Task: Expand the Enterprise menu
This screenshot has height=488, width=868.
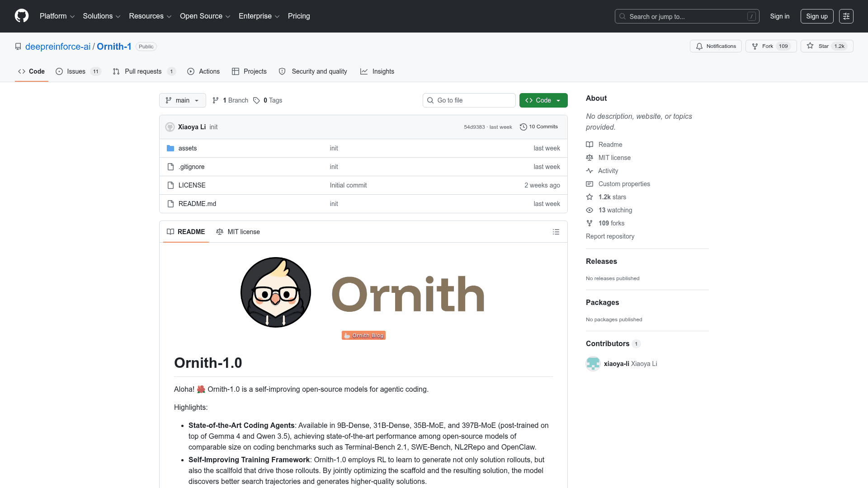Action: (x=259, y=16)
